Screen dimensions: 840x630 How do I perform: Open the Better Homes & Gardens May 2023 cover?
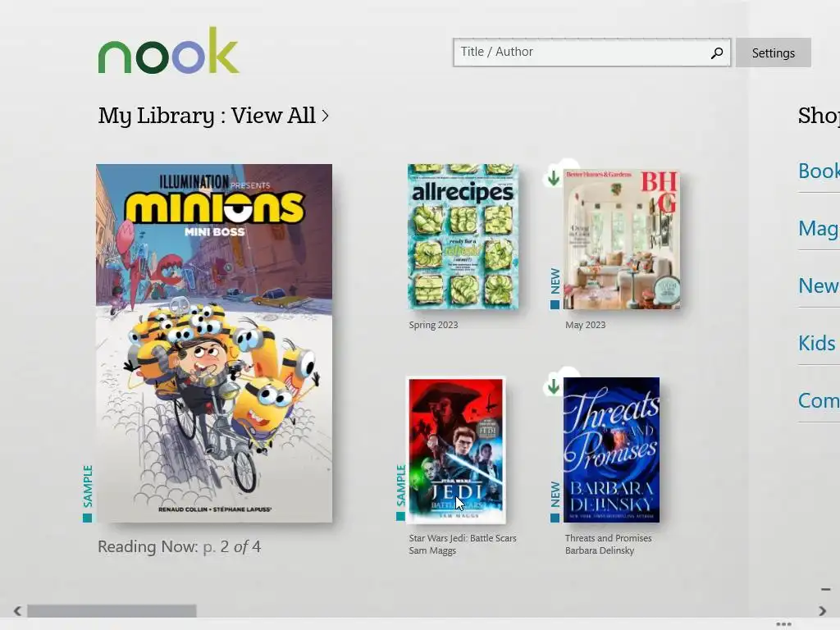click(622, 239)
